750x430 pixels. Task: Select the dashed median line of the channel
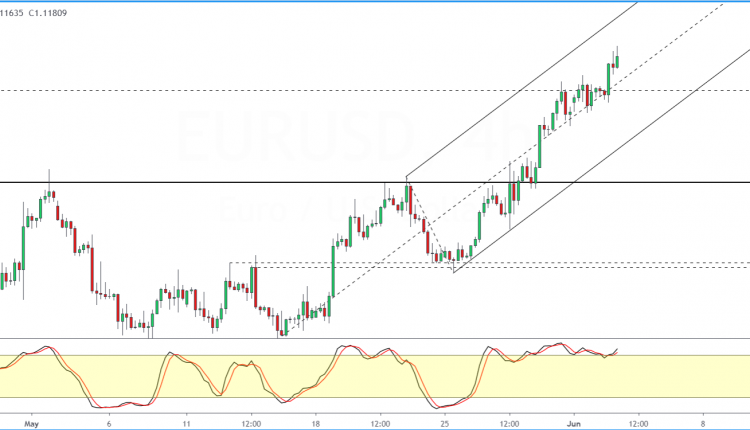tap(502, 169)
